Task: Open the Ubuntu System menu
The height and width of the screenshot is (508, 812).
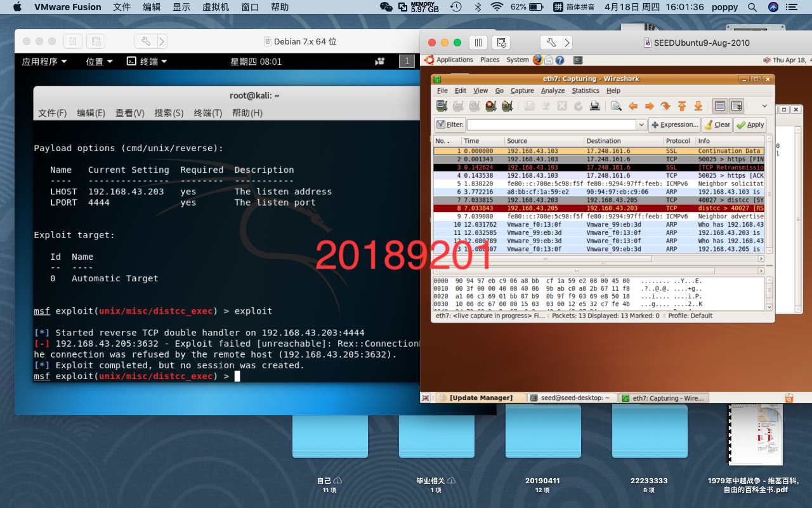Action: point(517,60)
